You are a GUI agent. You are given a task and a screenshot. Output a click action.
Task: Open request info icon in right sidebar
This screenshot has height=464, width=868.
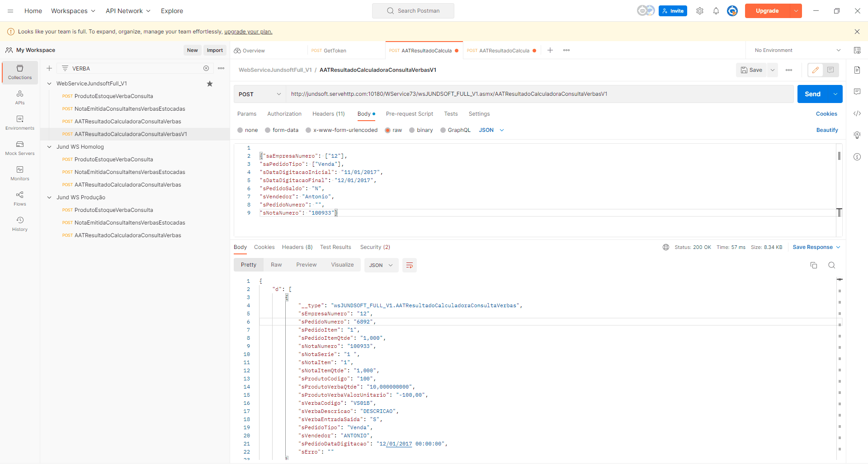[857, 157]
